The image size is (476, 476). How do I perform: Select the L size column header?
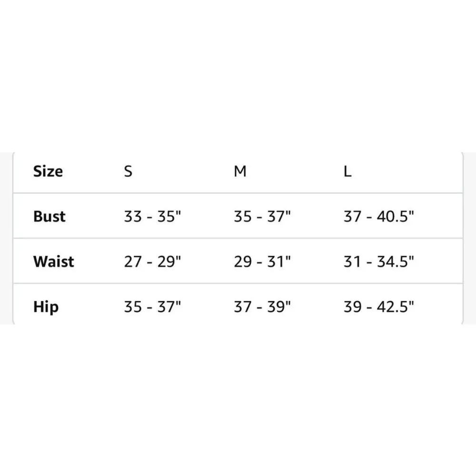(347, 171)
